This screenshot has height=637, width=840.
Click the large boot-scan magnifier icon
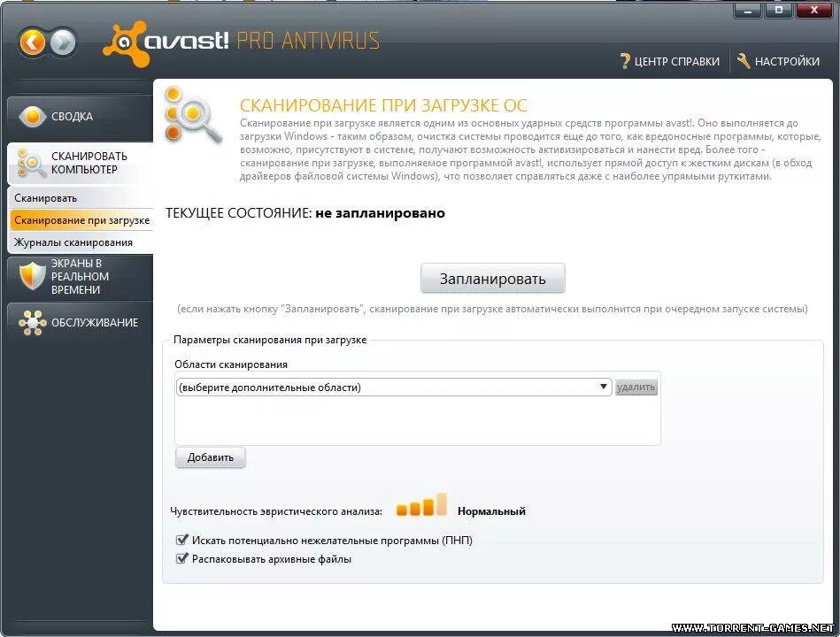click(193, 115)
